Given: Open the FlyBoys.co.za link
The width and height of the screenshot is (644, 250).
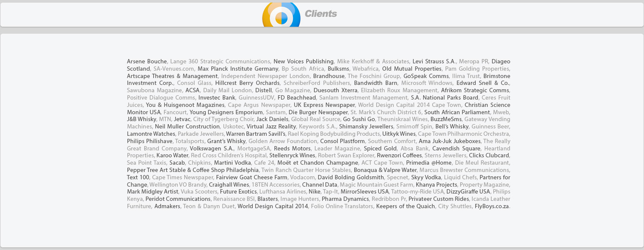Looking at the screenshot, I should point(492,206).
